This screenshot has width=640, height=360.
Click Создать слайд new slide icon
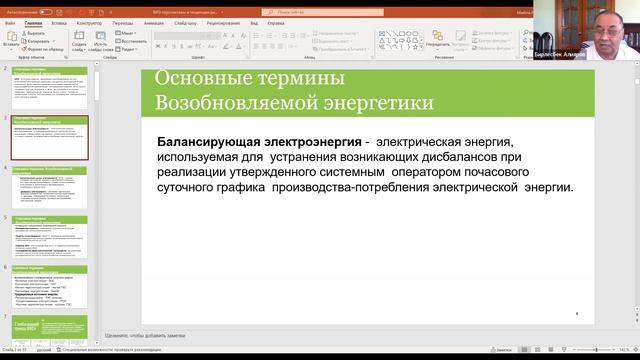[79, 36]
